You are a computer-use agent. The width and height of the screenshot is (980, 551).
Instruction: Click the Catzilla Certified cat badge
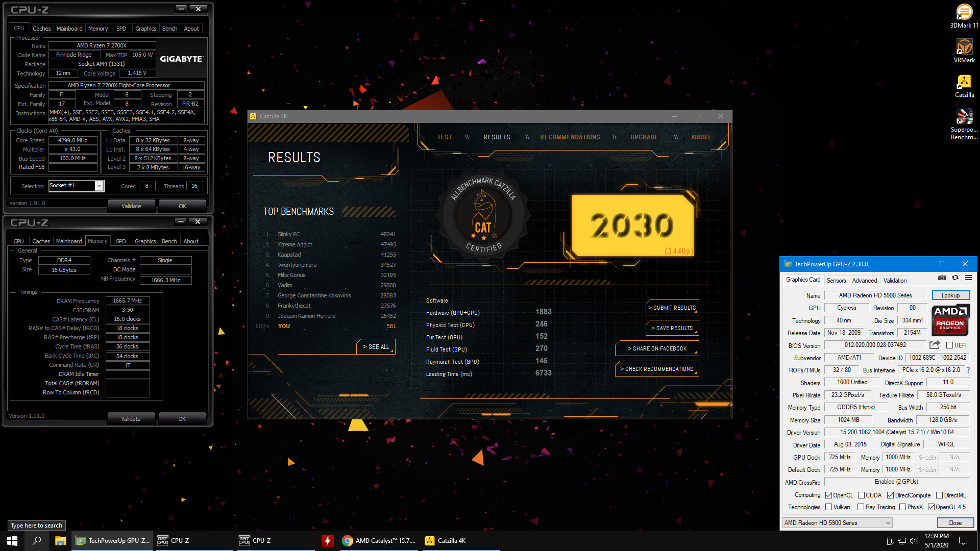pyautogui.click(x=483, y=215)
